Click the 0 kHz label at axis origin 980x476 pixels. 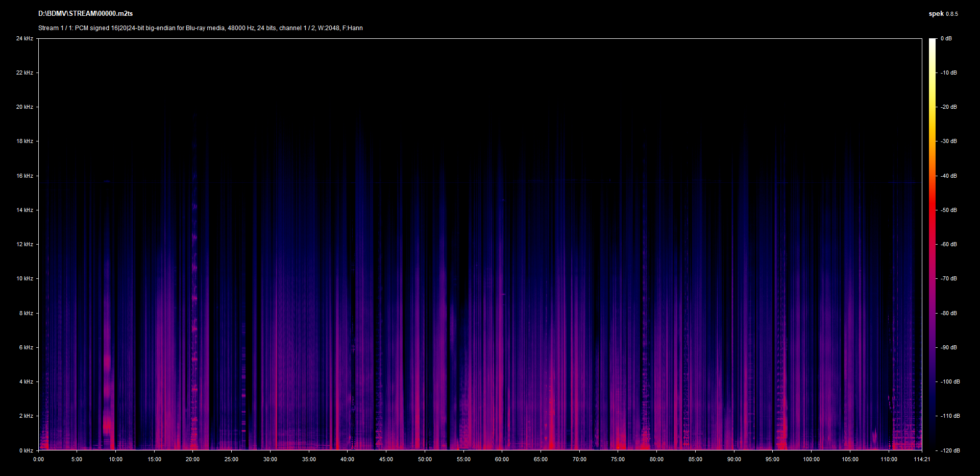click(x=26, y=450)
